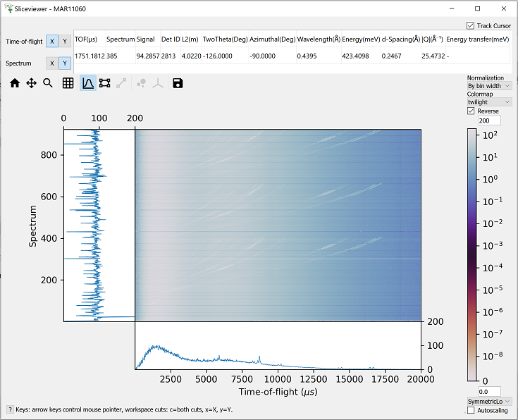Set Spectrum to the X axis
This screenshot has height=420, width=518.
tap(52, 63)
